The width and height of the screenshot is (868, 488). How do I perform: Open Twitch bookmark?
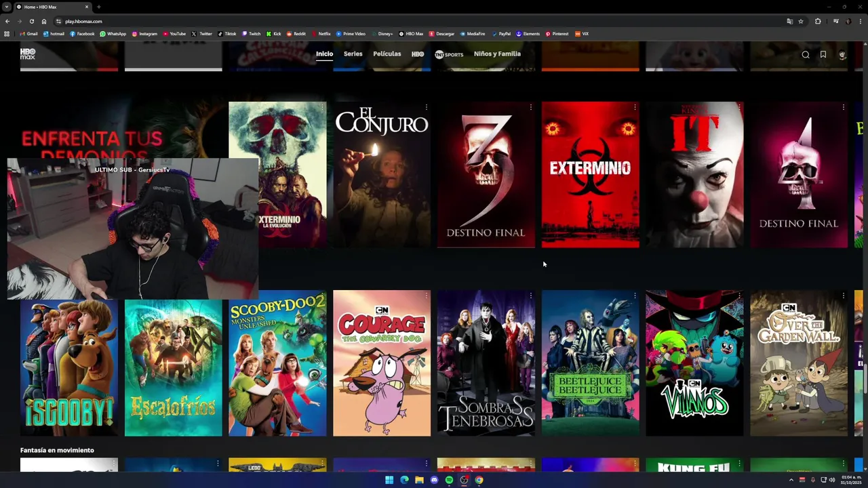coord(251,34)
